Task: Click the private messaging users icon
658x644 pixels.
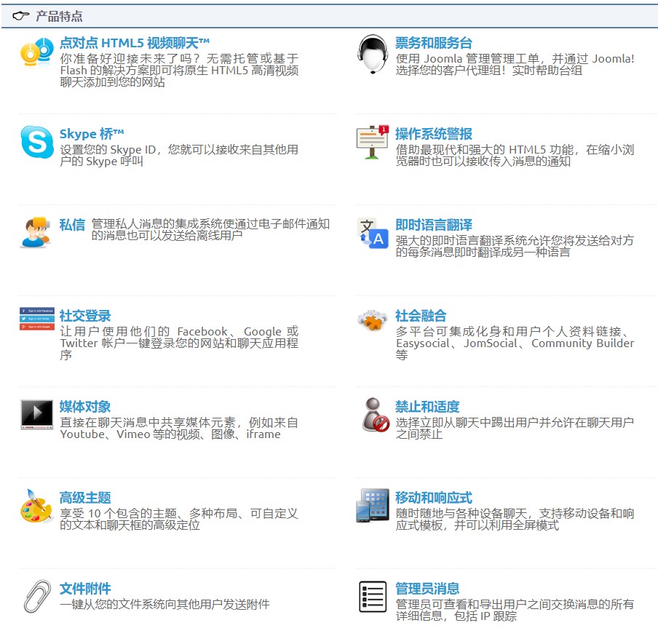Action: click(x=36, y=233)
